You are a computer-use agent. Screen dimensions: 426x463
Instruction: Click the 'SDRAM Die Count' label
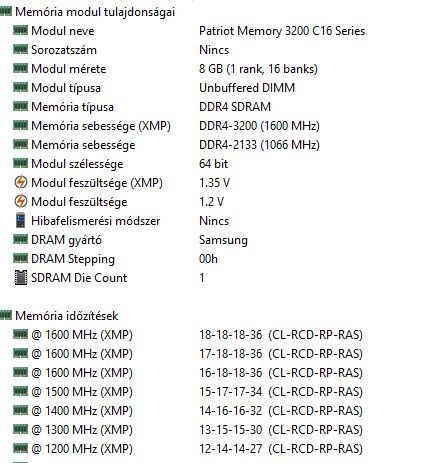point(79,278)
